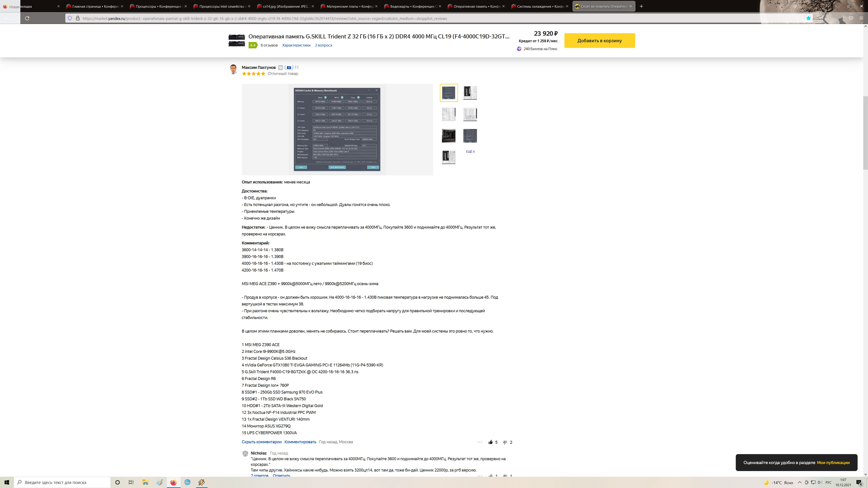Open the Firefox hamburger menu
This screenshot has height=488, width=868.
[x=861, y=18]
